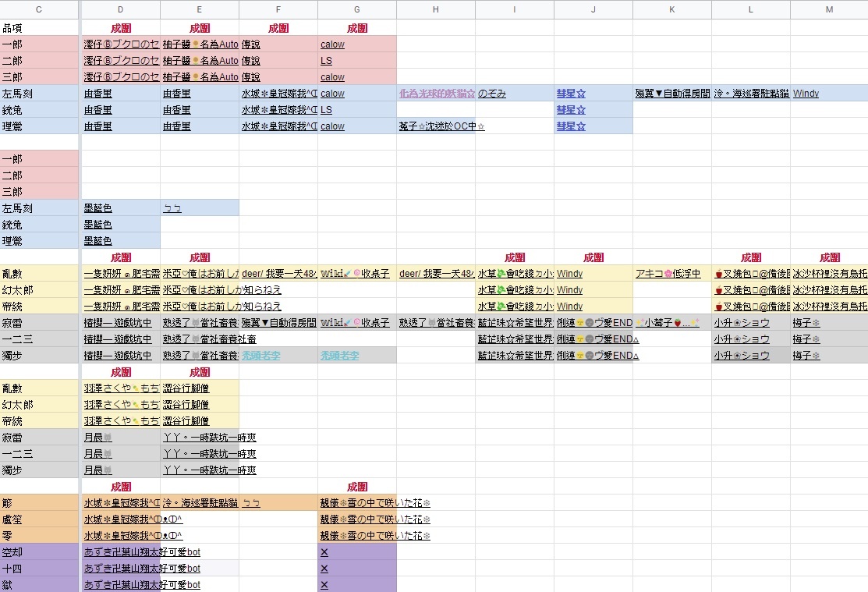Open あずき卍葉山翔太 link in 獄 row
868x592 pixels.
142,585
